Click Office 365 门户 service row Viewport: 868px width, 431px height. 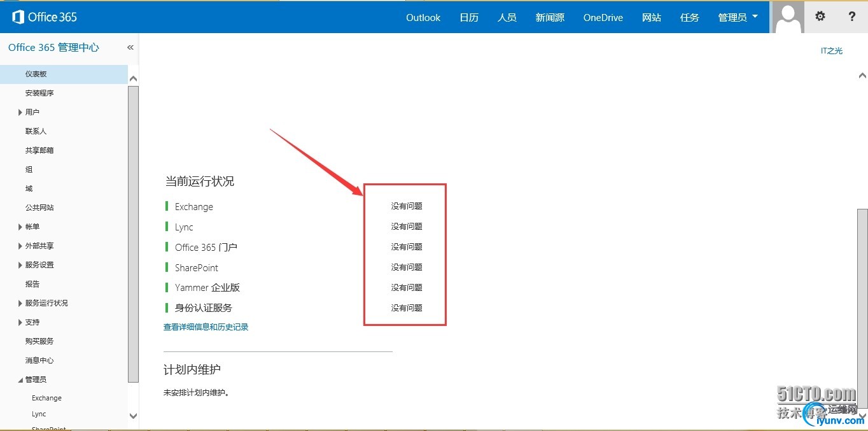pyautogui.click(x=206, y=247)
